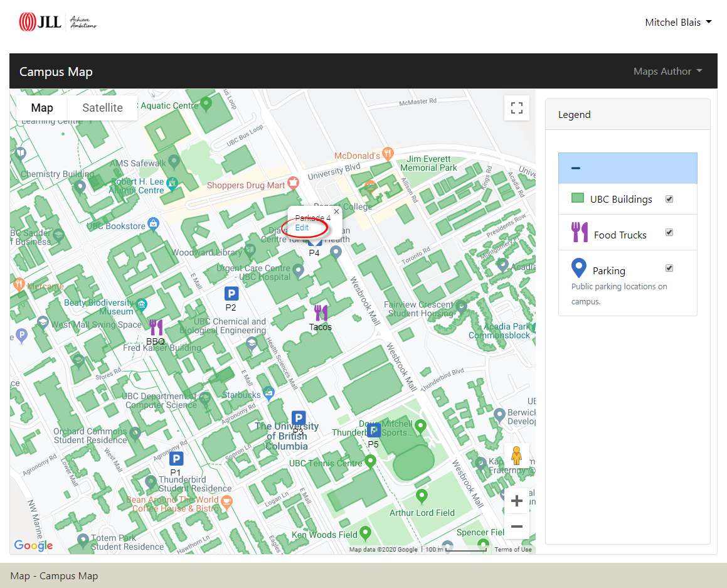Viewport: 727px width, 588px height.
Task: Click the Parking legend pin icon
Action: [x=578, y=267]
